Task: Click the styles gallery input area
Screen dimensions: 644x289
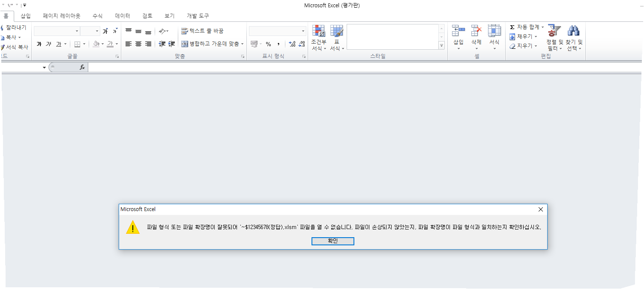Action: [392, 37]
